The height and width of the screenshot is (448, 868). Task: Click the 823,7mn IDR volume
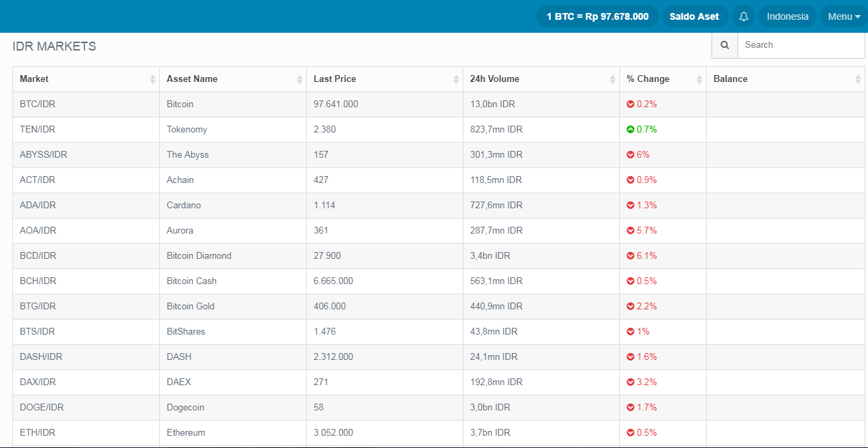tap(496, 130)
